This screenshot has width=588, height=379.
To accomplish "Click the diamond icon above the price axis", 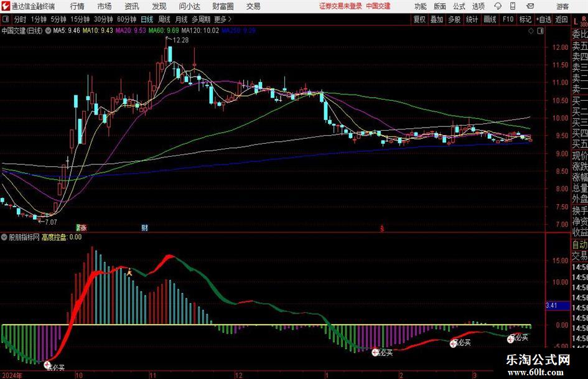I will click(531, 31).
